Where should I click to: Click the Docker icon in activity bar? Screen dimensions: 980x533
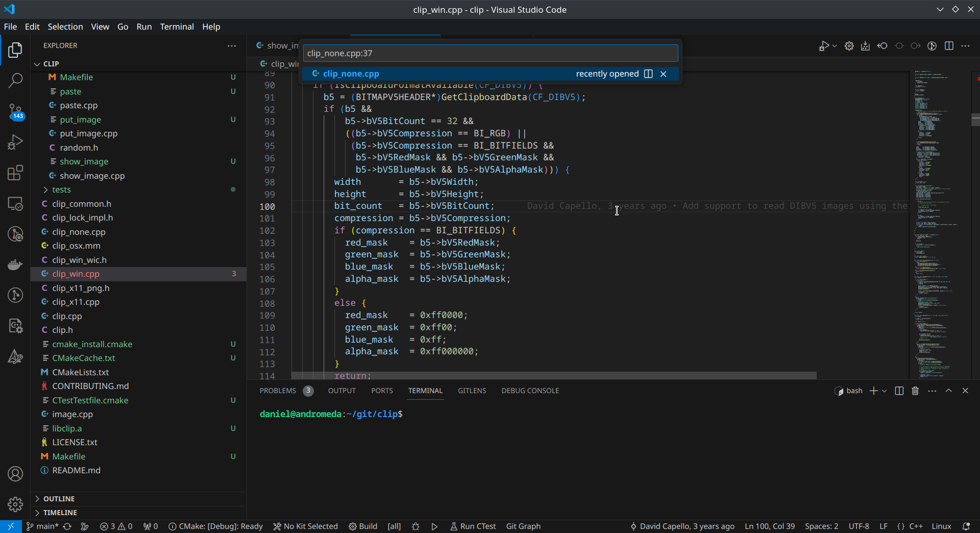pos(16,264)
